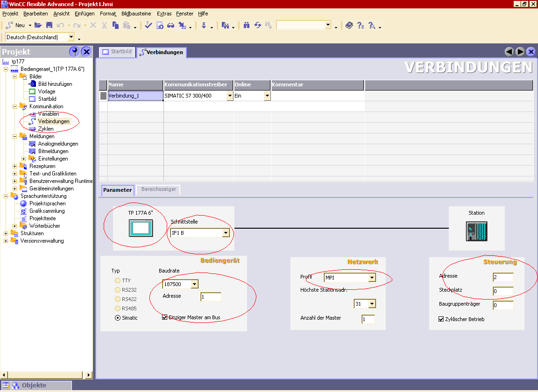This screenshot has width=538, height=392.
Task: Click the question mark help icon
Action: pos(360,25)
